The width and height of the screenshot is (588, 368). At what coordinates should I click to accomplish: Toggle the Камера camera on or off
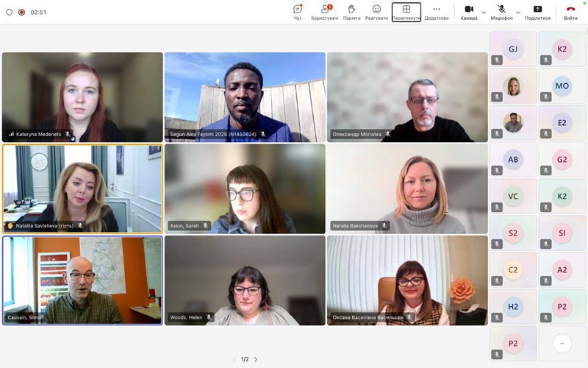tap(469, 12)
